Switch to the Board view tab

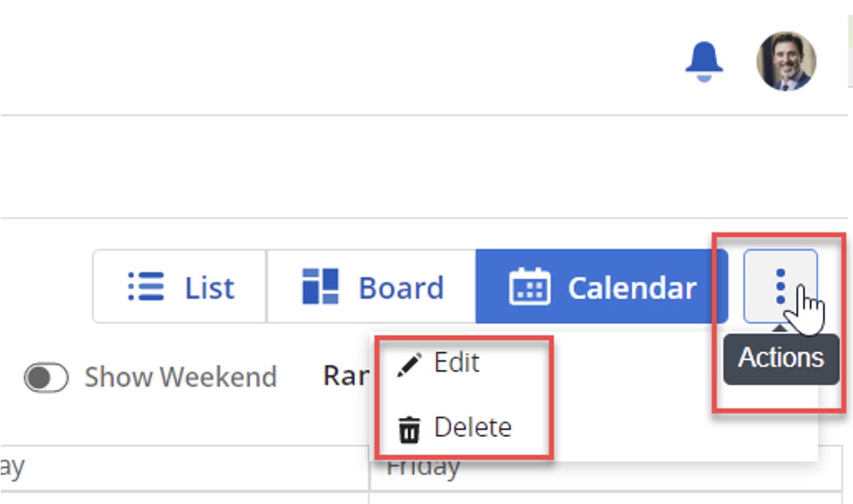click(x=371, y=287)
